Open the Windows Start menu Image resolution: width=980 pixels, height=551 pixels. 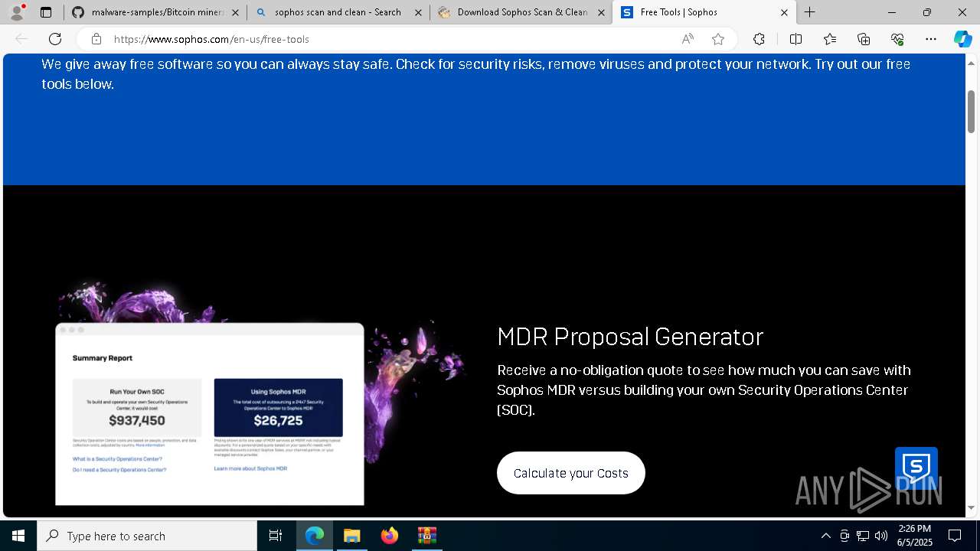tap(18, 536)
